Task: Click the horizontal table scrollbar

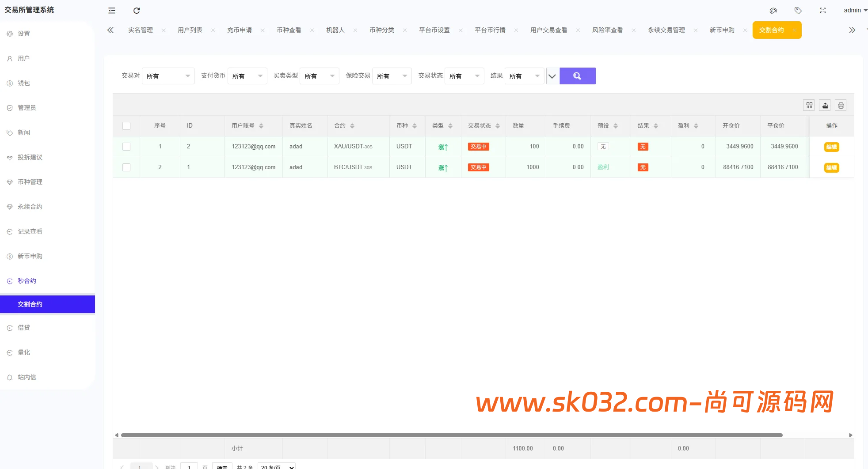Action: [x=452, y=435]
